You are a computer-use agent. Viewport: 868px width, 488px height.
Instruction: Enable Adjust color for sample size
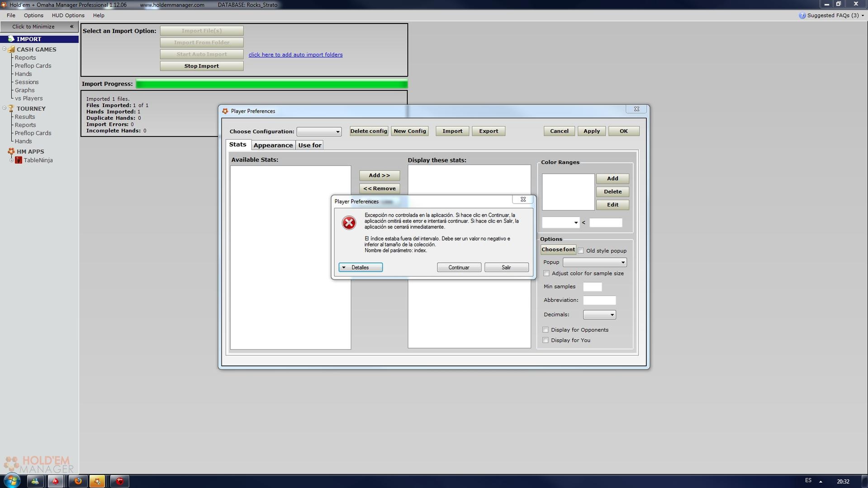pos(546,273)
